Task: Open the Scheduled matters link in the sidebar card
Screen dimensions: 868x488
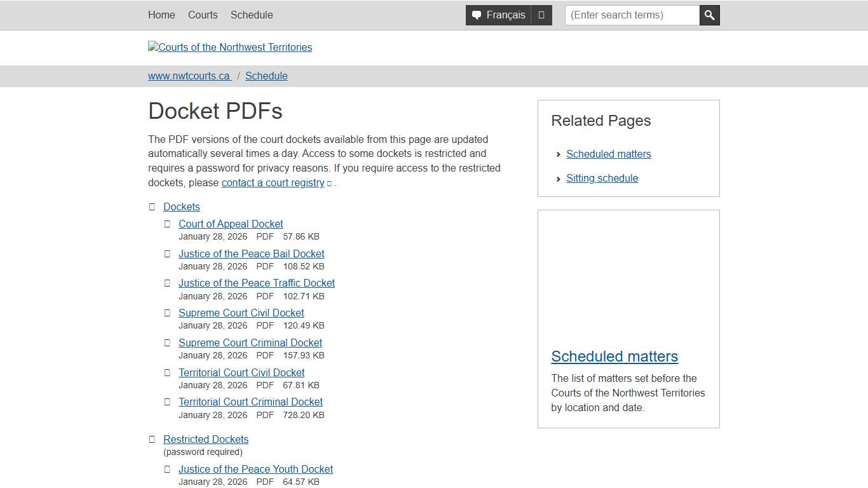Action: tap(614, 356)
